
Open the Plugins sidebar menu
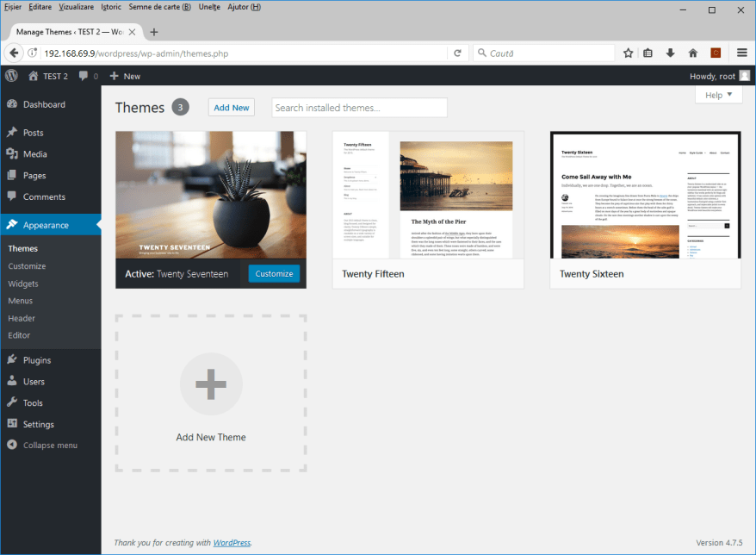click(37, 360)
